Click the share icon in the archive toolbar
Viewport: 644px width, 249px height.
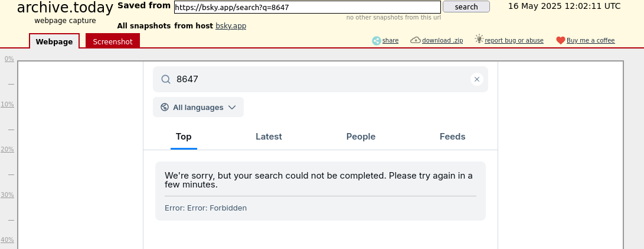[376, 40]
